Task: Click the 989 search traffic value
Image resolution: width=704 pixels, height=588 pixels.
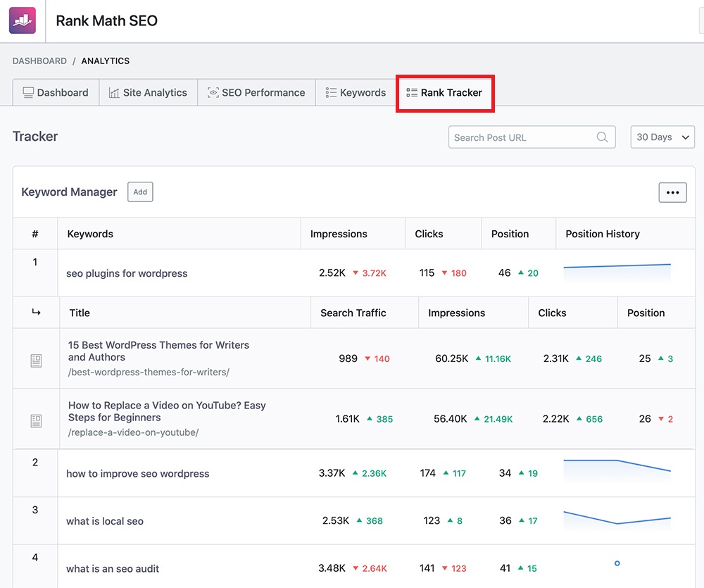Action: pos(348,358)
